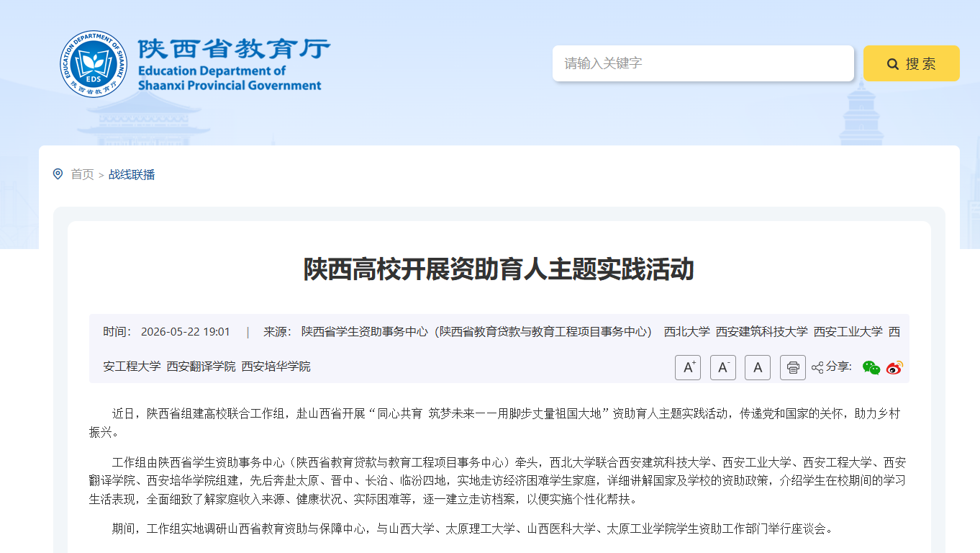The width and height of the screenshot is (980, 553).
Task: Click the 陕西省教育厅 site title text
Action: coord(234,49)
